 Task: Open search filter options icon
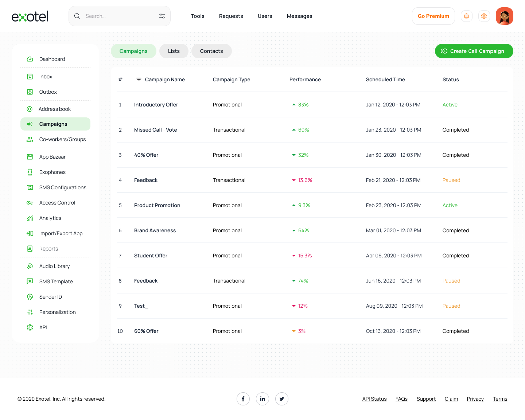pos(162,16)
